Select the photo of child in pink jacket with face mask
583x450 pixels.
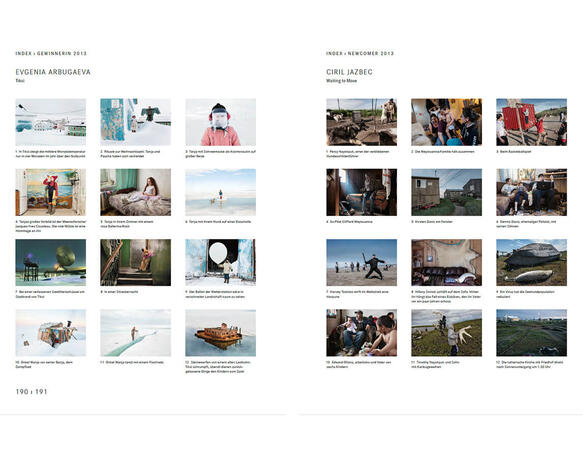coord(220,122)
